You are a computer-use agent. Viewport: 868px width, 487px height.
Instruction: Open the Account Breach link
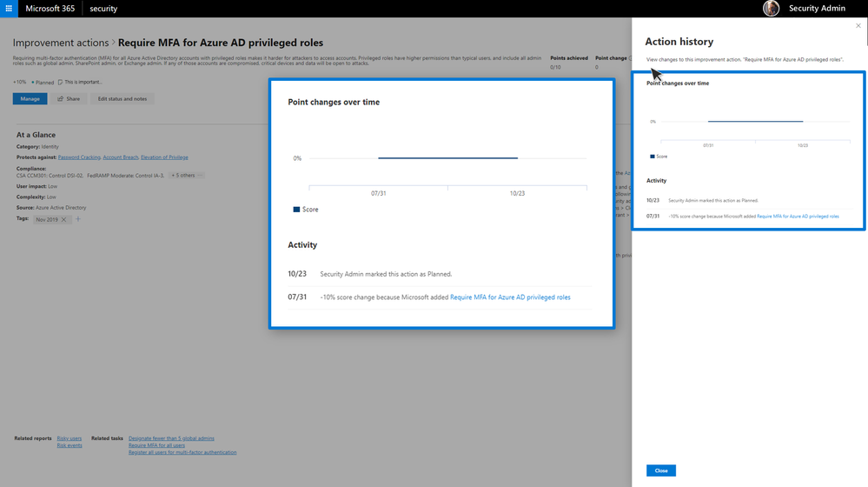pyautogui.click(x=121, y=157)
